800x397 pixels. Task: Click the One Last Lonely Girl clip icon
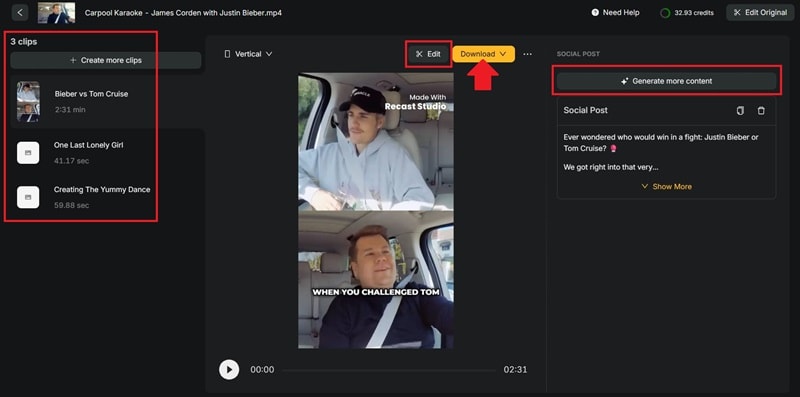point(28,153)
